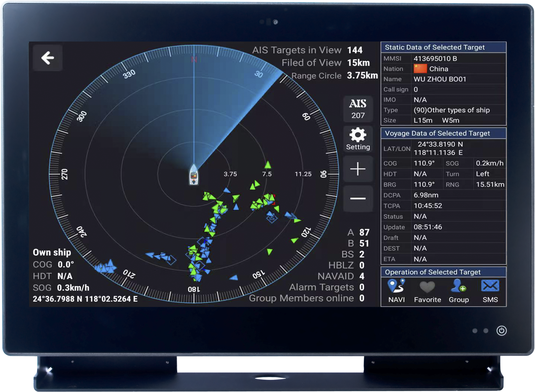
Task: Click the DCPA value 6.98nm
Action: tap(426, 195)
